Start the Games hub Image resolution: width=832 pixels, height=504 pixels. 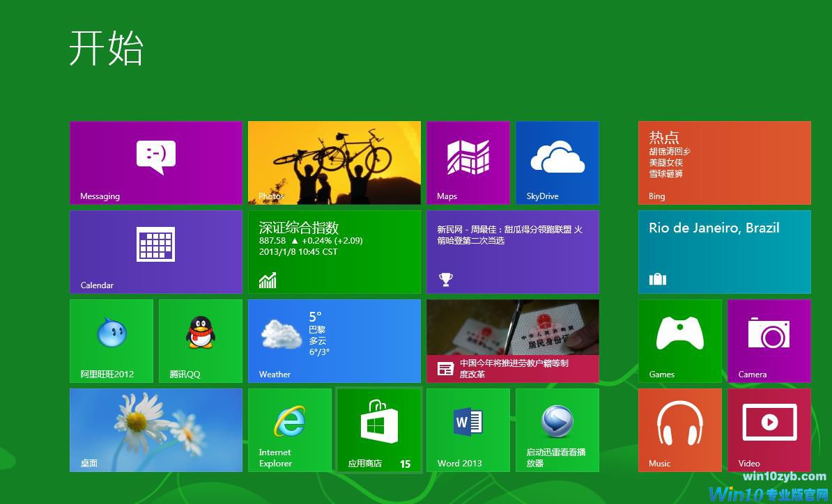(679, 340)
